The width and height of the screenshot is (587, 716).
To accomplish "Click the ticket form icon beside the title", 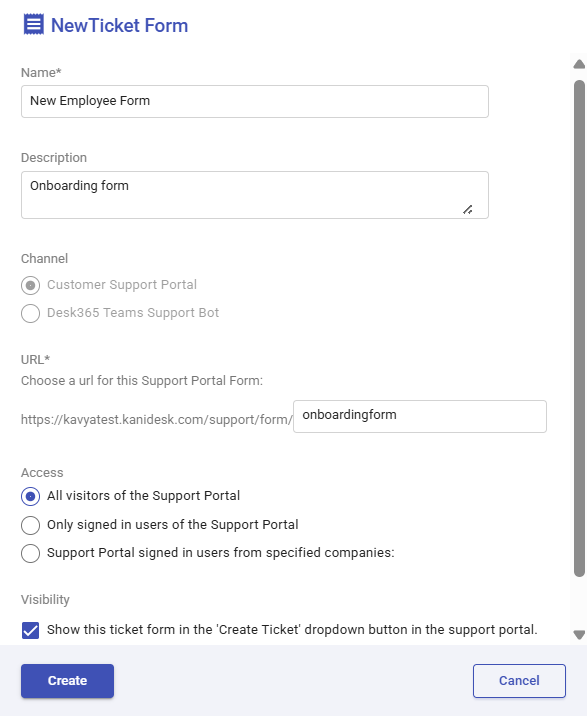I will [x=33, y=25].
